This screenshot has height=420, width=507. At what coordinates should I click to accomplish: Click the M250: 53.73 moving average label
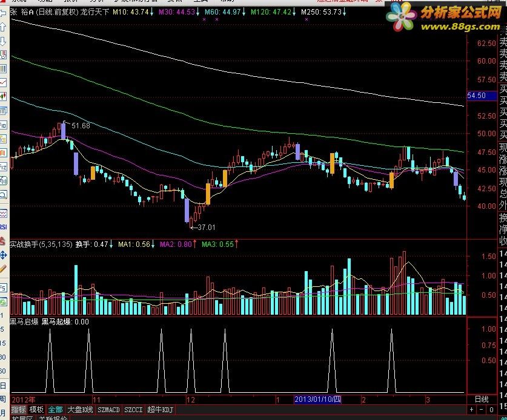click(323, 12)
